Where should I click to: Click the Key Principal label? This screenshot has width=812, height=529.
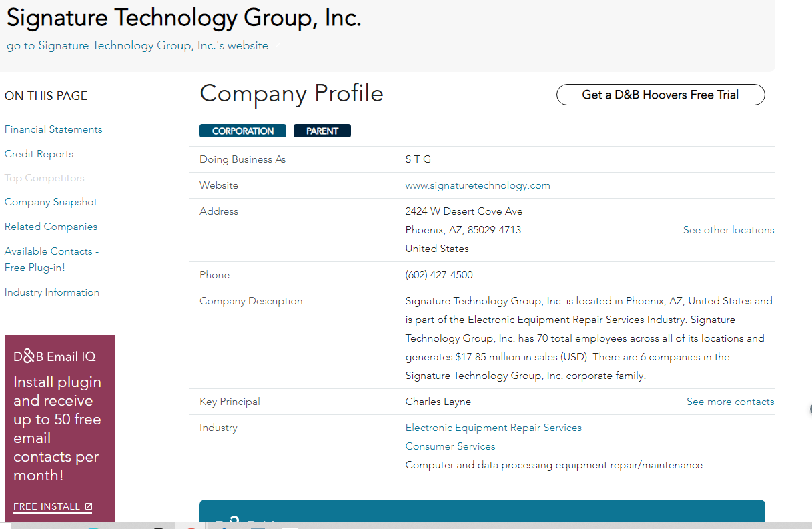tap(230, 402)
